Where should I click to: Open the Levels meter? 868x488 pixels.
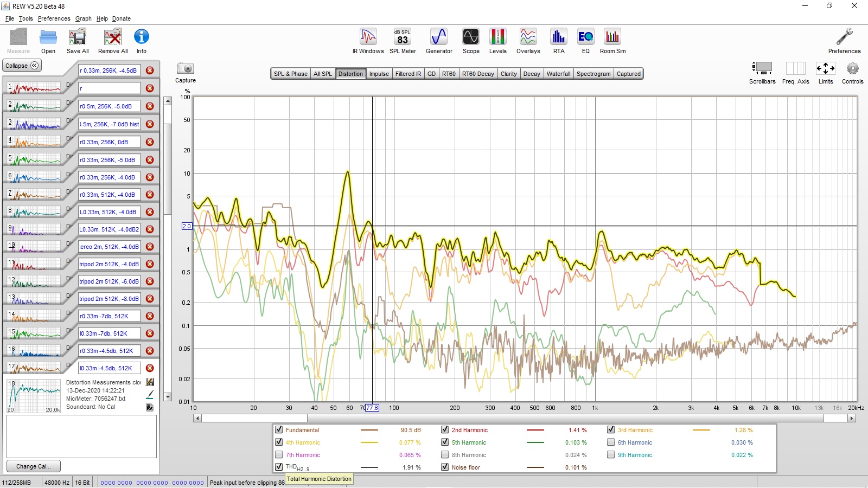point(498,37)
